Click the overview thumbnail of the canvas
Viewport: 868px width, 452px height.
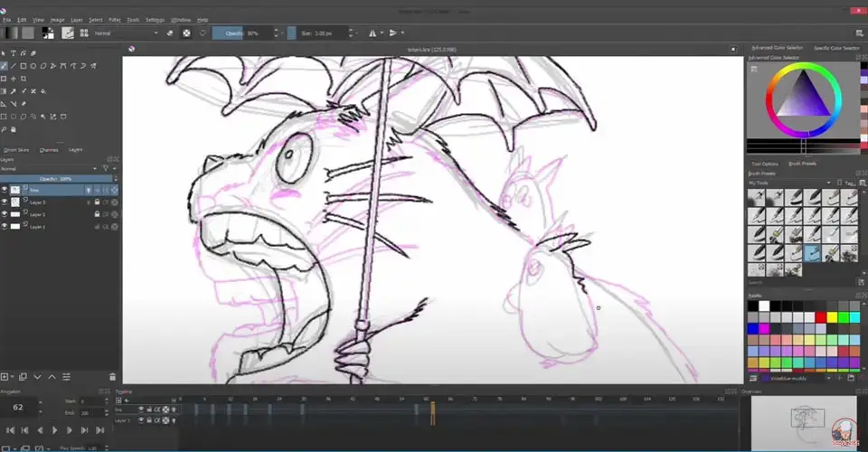tap(803, 422)
